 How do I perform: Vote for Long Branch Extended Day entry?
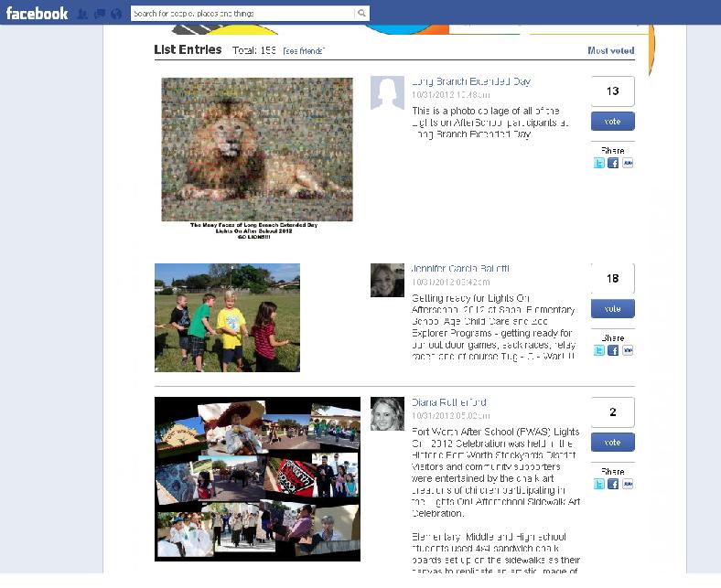coord(612,122)
